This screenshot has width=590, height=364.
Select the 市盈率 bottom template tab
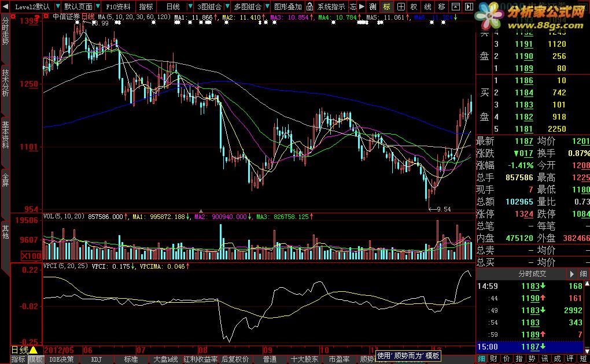339,359
